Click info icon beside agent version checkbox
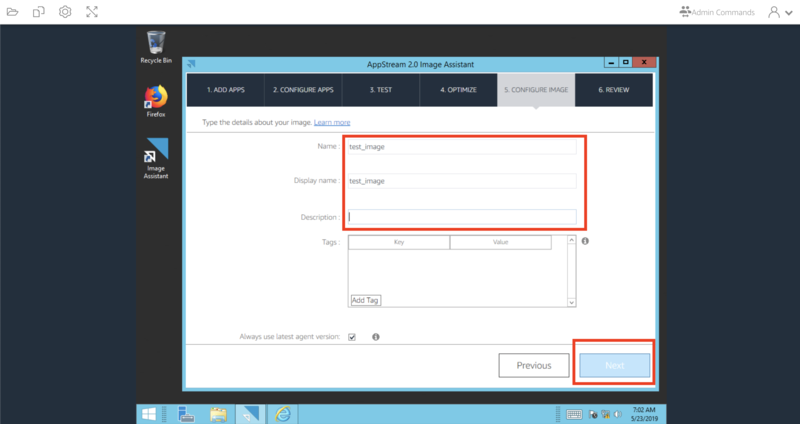This screenshot has height=424, width=800. (x=376, y=337)
